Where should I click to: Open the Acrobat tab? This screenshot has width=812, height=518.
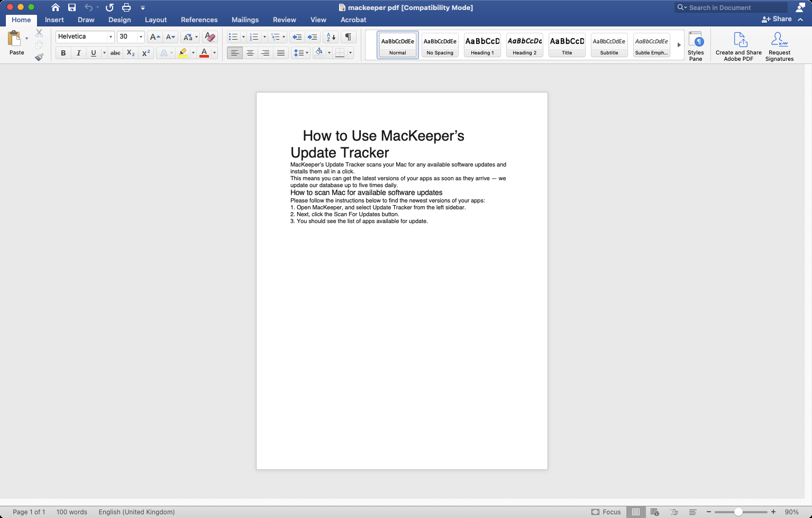point(353,20)
